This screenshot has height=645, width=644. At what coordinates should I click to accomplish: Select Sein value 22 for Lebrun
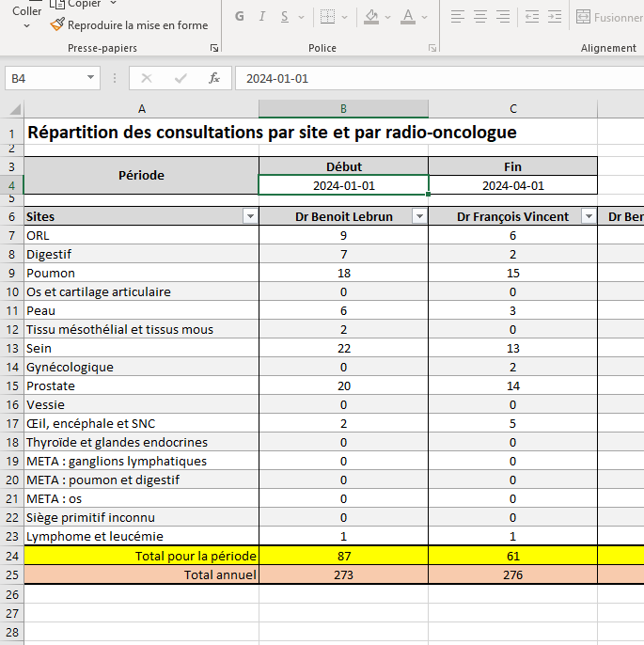pyautogui.click(x=343, y=349)
